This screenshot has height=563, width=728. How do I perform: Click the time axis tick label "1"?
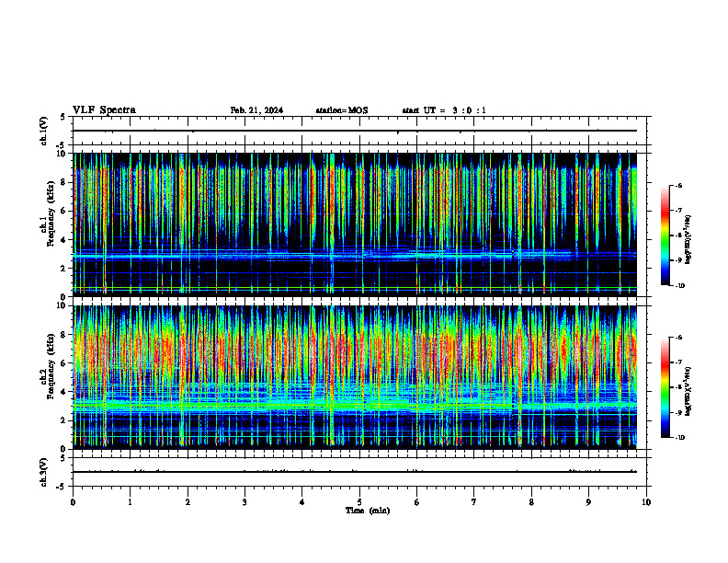click(130, 502)
